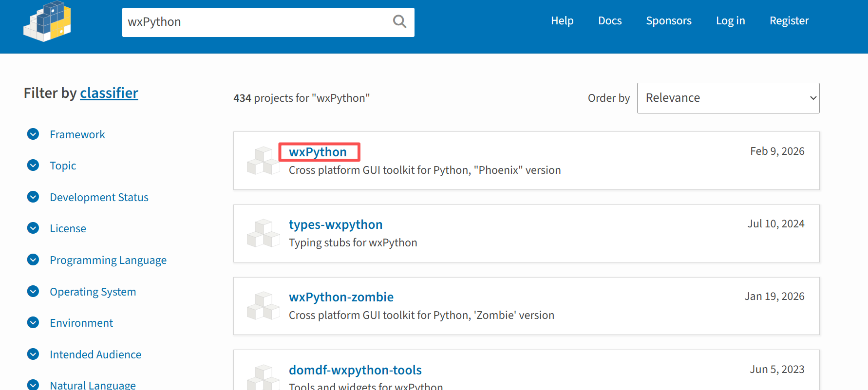This screenshot has width=868, height=390.
Task: Click the Feb 9, 2026 date
Action: (777, 151)
